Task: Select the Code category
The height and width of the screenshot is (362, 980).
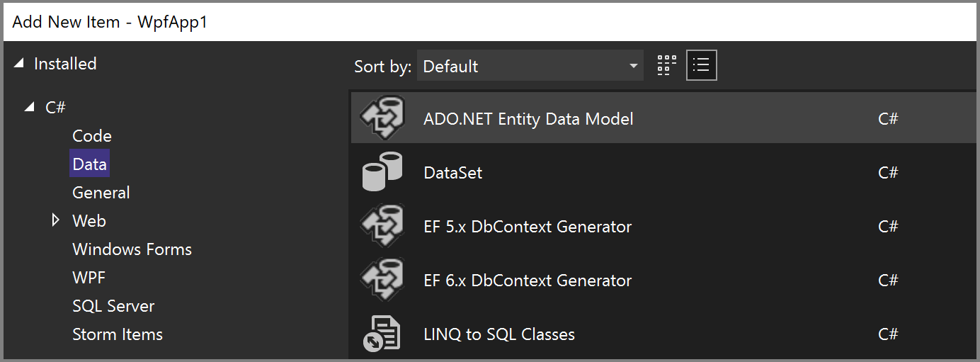Action: point(92,135)
